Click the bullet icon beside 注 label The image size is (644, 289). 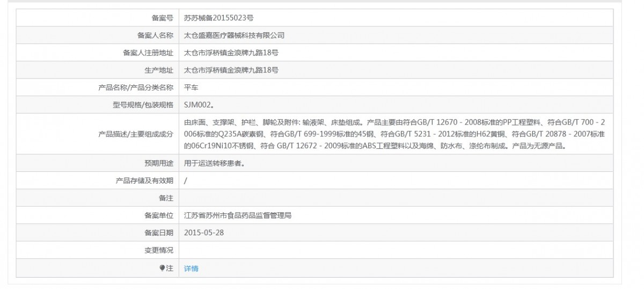pyautogui.click(x=163, y=268)
